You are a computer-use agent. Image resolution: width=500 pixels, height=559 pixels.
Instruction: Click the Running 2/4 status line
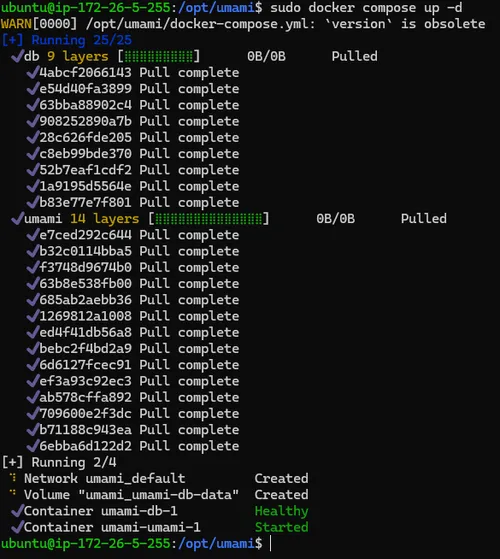(59, 462)
